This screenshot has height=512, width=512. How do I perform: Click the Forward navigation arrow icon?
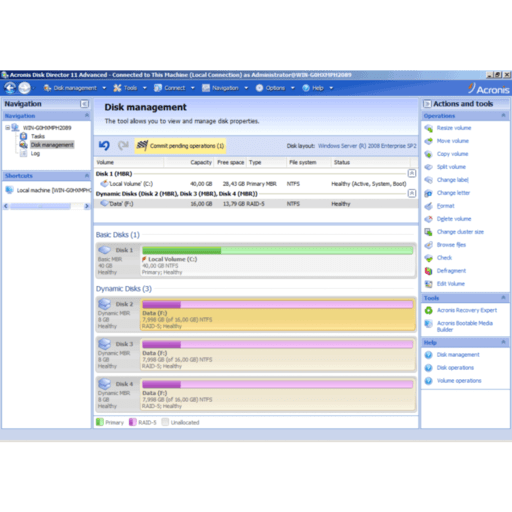24,88
